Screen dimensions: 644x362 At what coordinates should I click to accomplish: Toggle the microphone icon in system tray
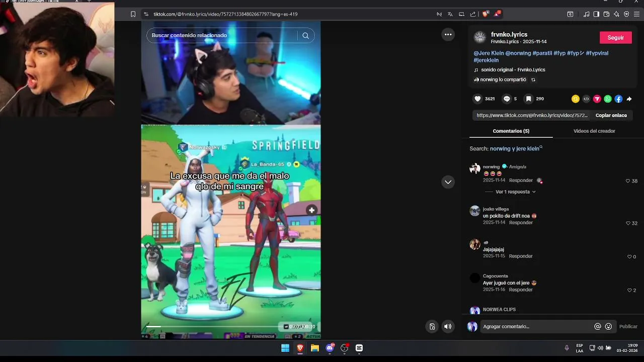(x=567, y=348)
